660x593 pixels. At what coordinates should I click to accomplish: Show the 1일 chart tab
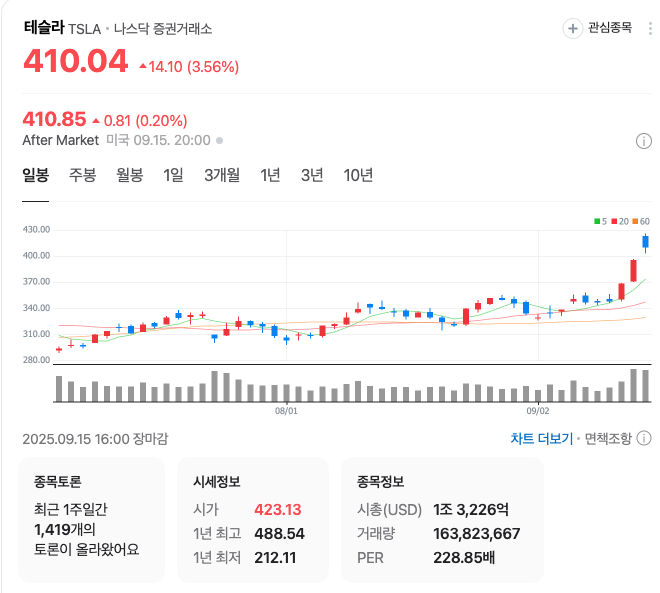click(173, 175)
